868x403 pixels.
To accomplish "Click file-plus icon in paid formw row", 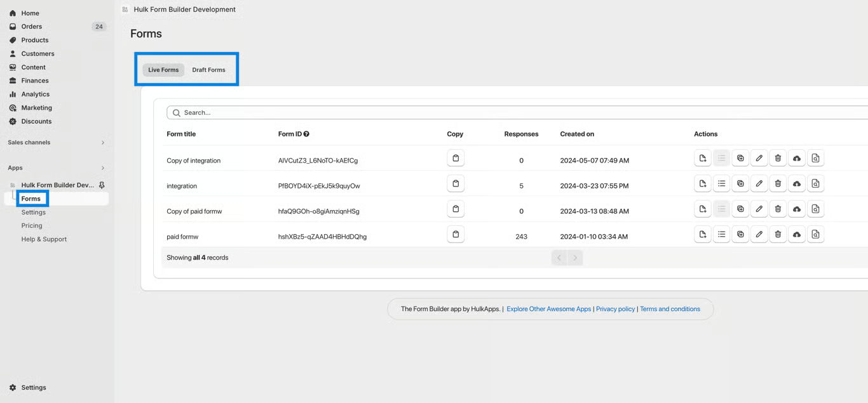I will [x=703, y=234].
